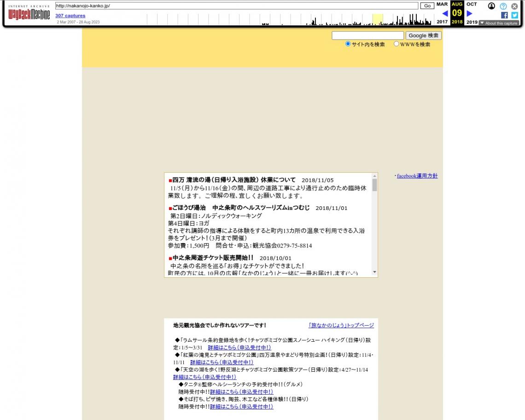Open details link for タニタ healthy lunch

pos(241,392)
